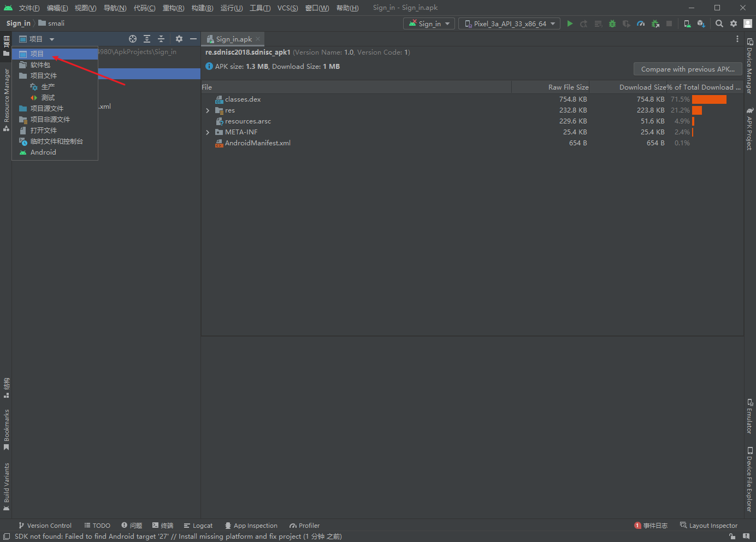Viewport: 756px width, 542px height.
Task: Run the Sign_in app configuration
Action: point(570,23)
